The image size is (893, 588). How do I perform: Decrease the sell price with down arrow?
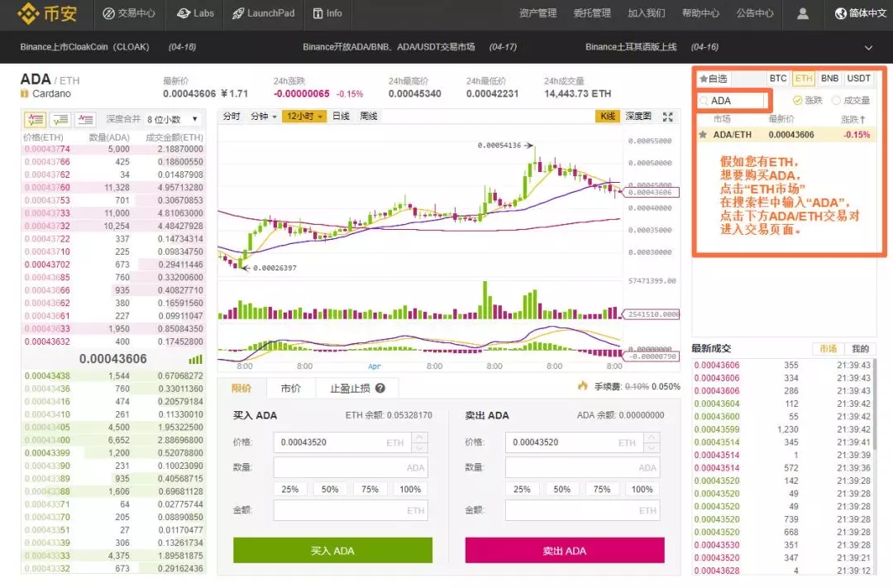pyautogui.click(x=652, y=447)
